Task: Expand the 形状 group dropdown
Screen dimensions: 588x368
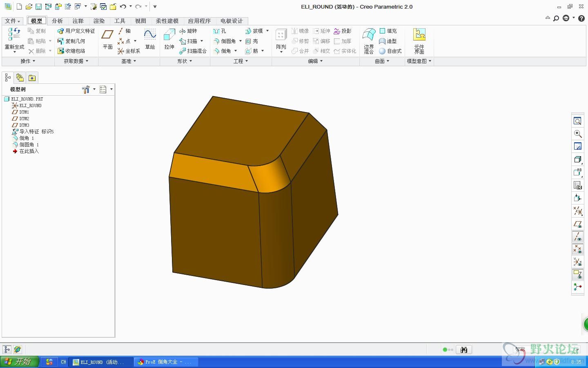Action: tap(185, 61)
